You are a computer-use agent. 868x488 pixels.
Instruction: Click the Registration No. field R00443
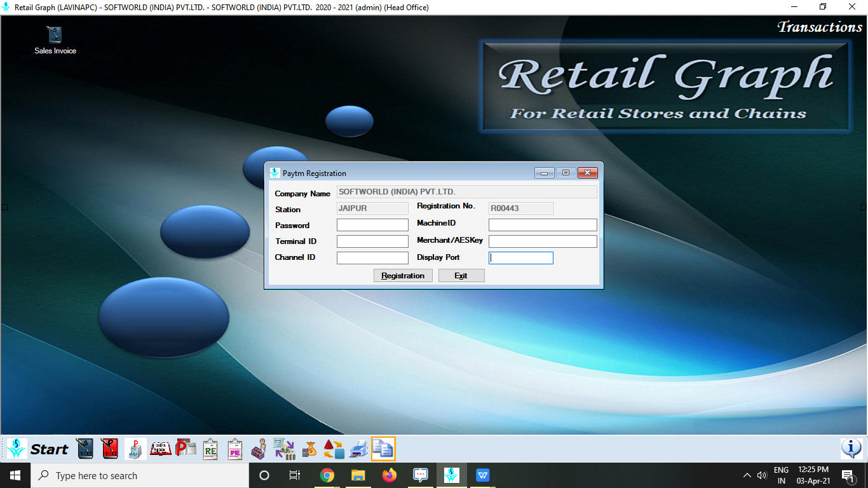pyautogui.click(x=521, y=208)
